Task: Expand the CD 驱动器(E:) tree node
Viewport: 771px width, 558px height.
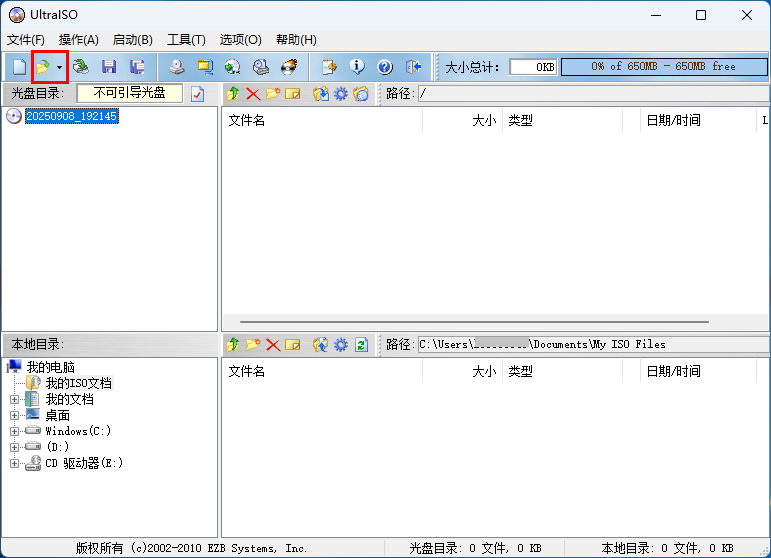Action: click(14, 463)
